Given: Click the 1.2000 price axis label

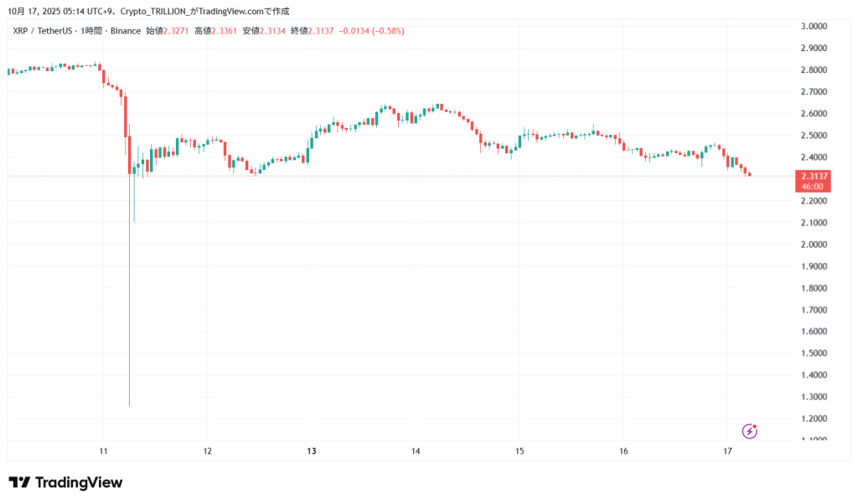Looking at the screenshot, I should point(814,419).
